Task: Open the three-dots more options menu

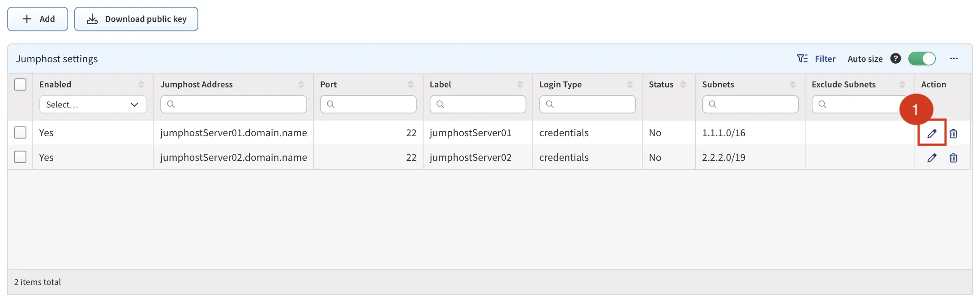Action: pyautogui.click(x=954, y=59)
